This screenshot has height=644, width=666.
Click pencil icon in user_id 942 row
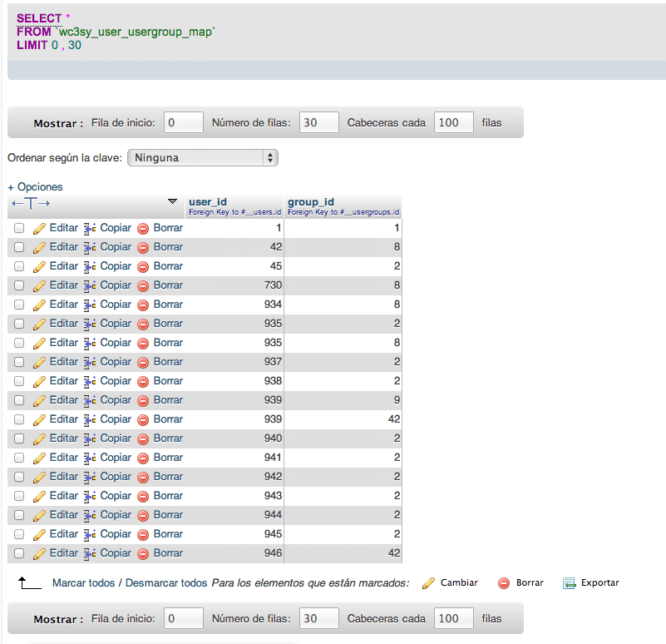tap(39, 477)
